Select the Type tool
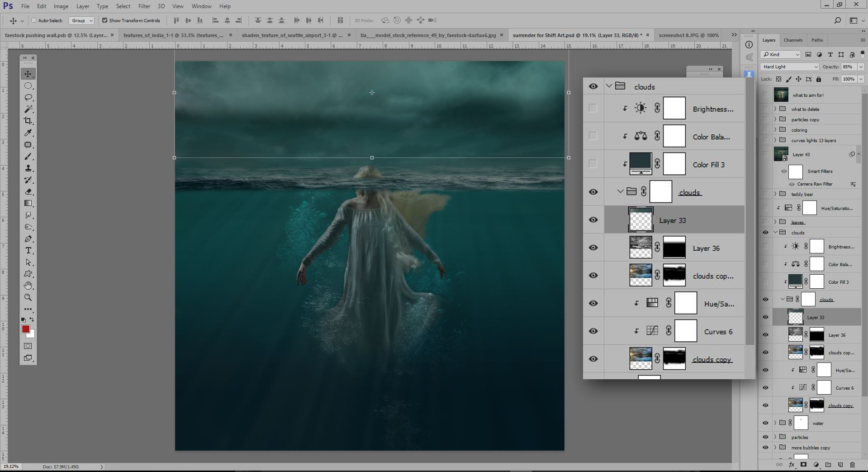The height and width of the screenshot is (472, 868). click(28, 250)
